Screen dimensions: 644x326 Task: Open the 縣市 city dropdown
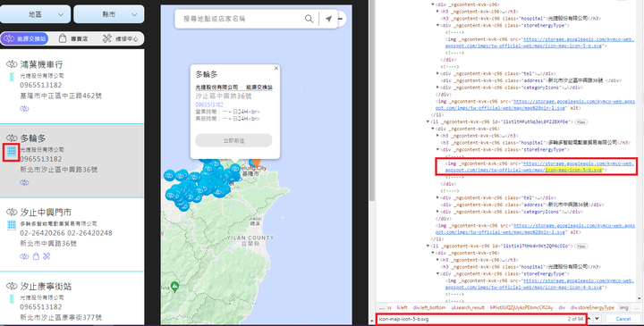pos(109,14)
